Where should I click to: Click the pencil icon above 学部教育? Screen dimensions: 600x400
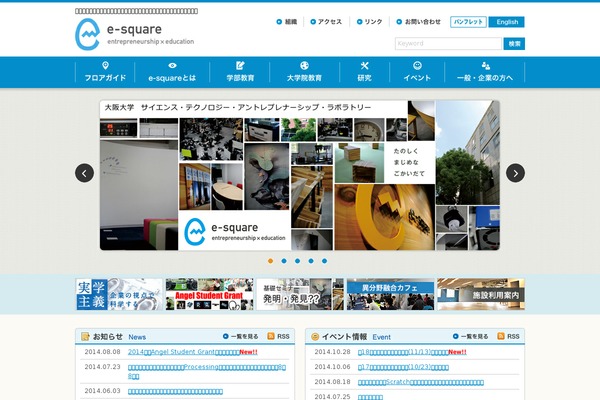240,65
